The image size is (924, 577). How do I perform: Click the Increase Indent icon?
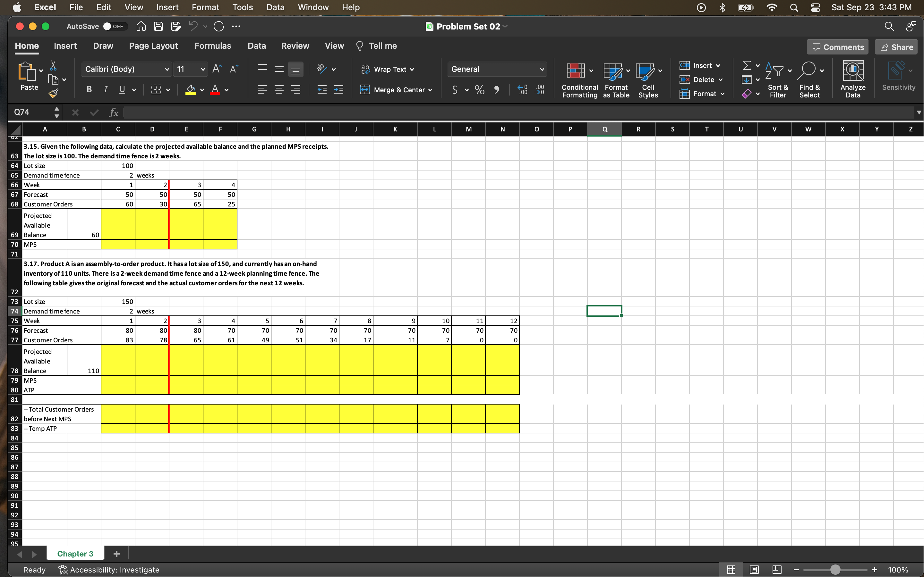click(x=338, y=90)
